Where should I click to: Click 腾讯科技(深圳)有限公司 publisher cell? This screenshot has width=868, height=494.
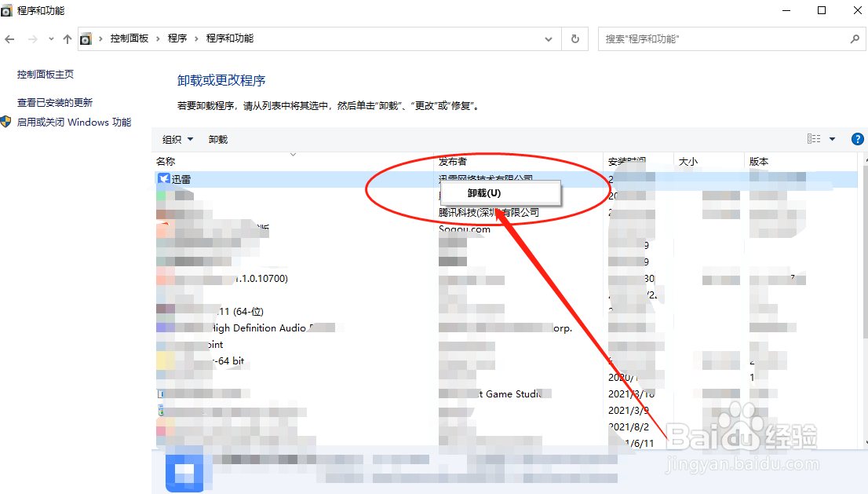point(489,213)
